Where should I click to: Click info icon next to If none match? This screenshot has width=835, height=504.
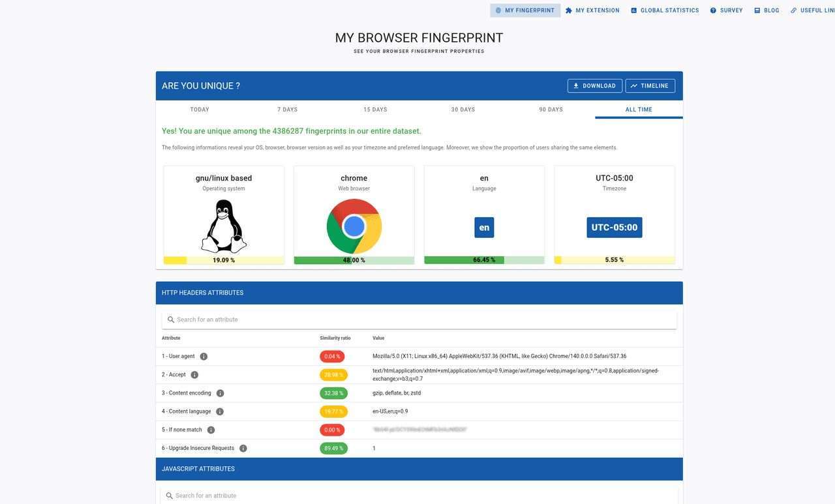[x=211, y=430]
